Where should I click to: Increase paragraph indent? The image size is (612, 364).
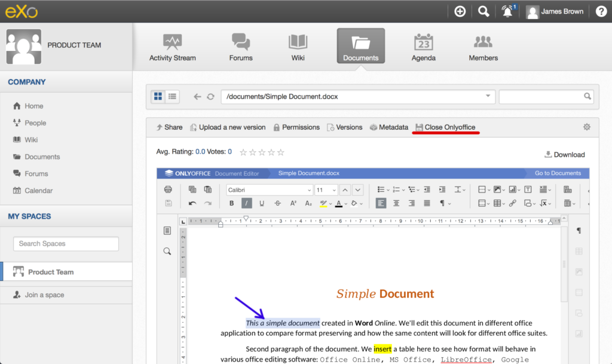[442, 189]
